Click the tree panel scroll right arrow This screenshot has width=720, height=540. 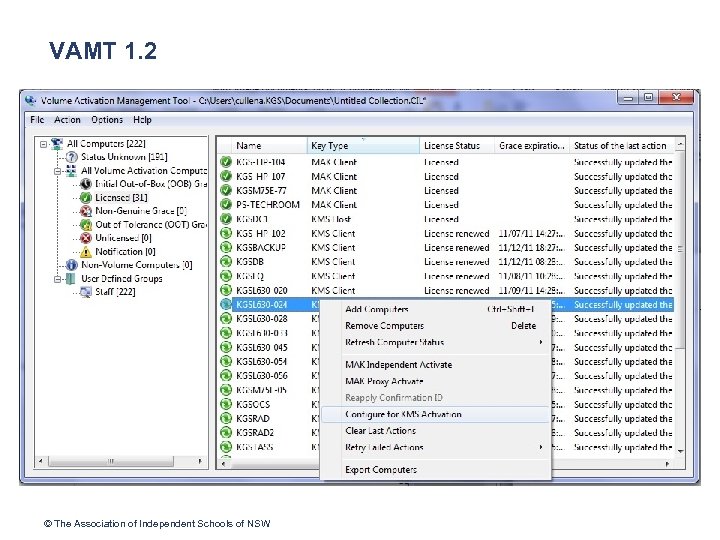click(x=200, y=461)
